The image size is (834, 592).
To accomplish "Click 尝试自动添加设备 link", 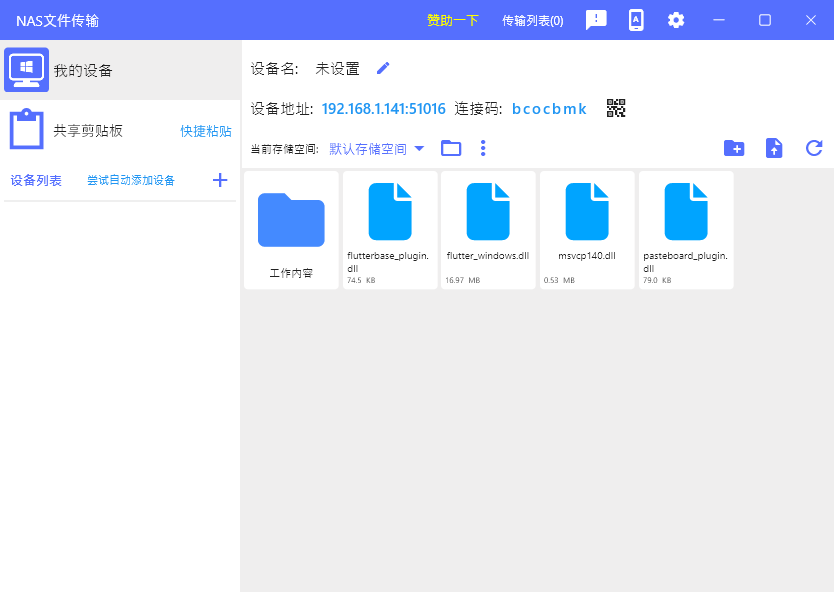I will tap(131, 180).
